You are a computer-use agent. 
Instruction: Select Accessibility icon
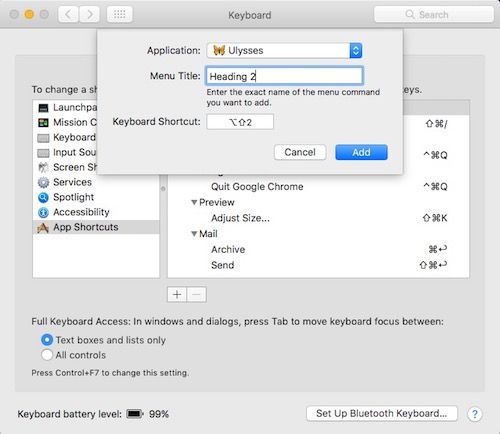(x=43, y=212)
